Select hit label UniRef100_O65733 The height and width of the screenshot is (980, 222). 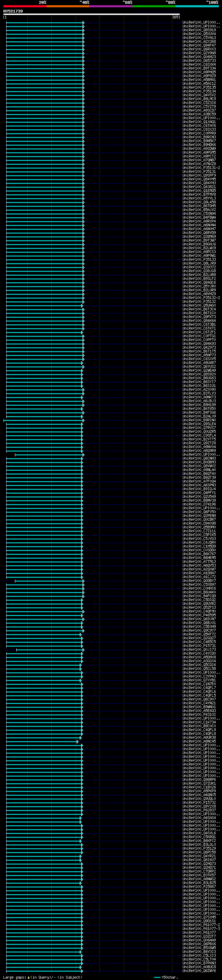(199, 60)
